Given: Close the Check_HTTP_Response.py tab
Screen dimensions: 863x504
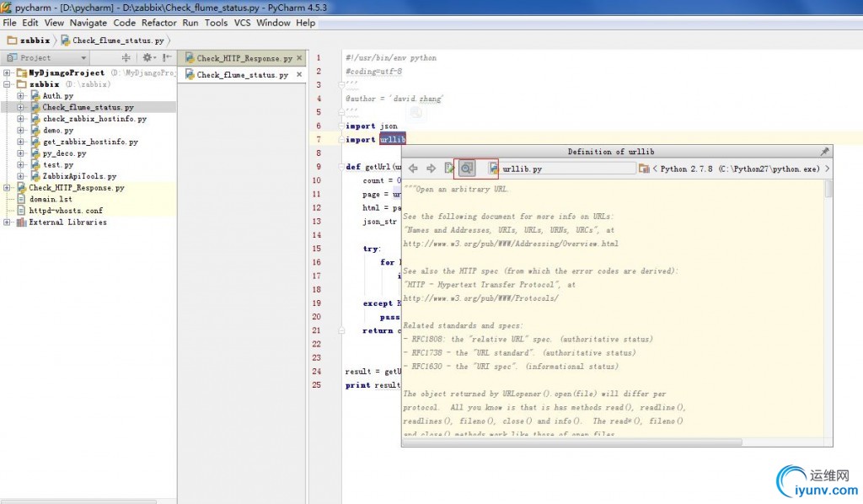Looking at the screenshot, I should click(x=299, y=58).
